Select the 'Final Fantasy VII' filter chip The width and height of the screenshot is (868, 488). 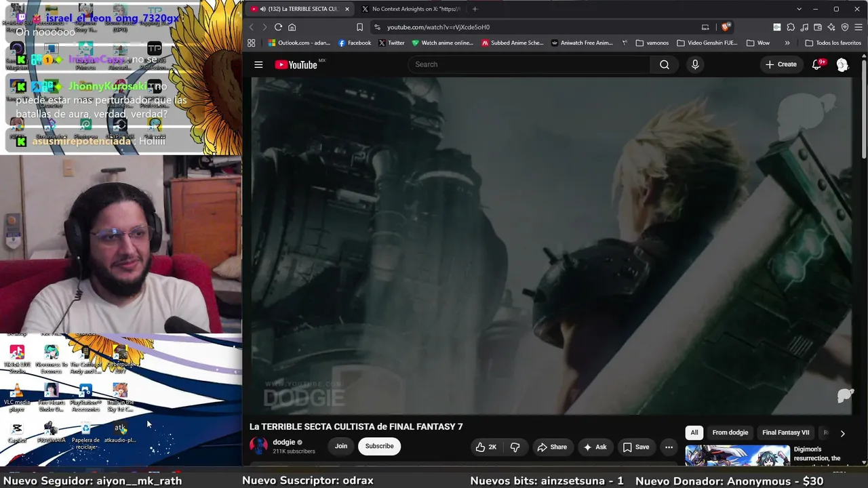click(786, 432)
